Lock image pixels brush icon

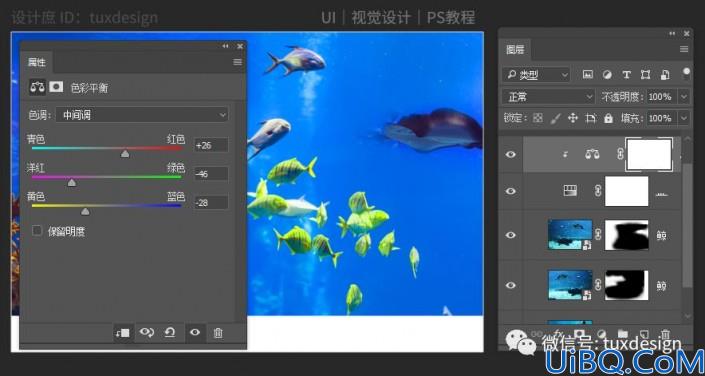click(556, 118)
